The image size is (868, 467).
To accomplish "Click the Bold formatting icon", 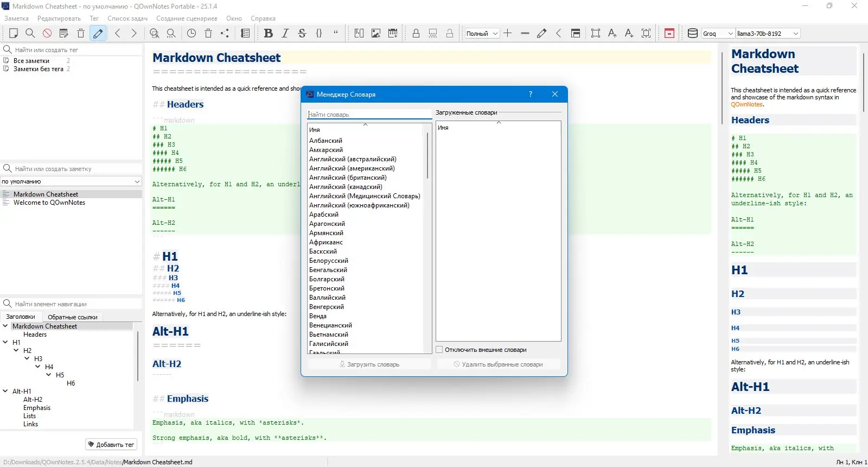I will [x=268, y=33].
